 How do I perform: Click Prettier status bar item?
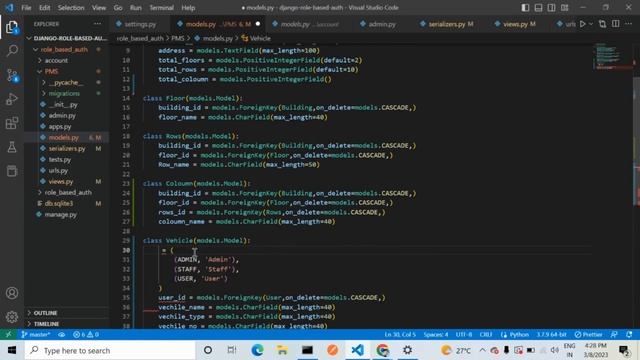589,334
